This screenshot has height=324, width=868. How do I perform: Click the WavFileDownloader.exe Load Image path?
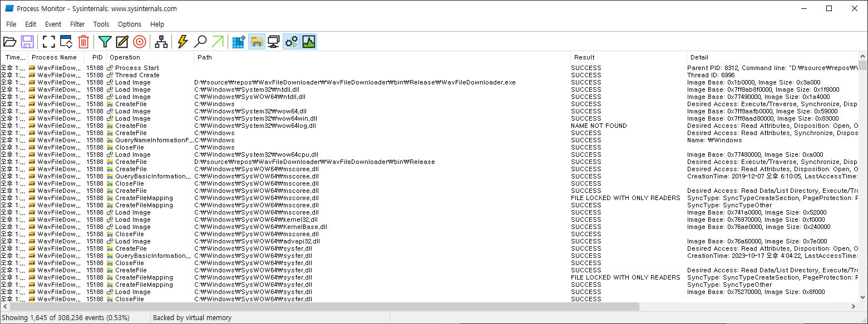[x=355, y=82]
